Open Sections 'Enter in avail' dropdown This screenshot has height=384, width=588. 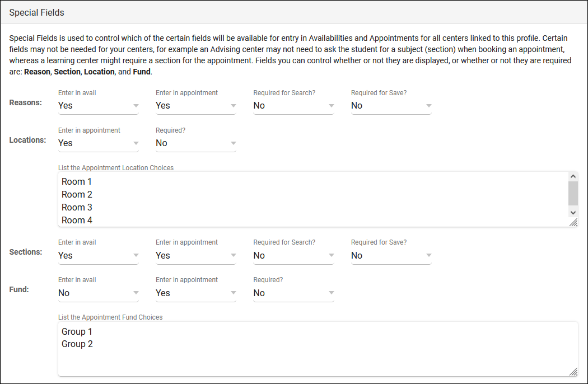click(98, 255)
